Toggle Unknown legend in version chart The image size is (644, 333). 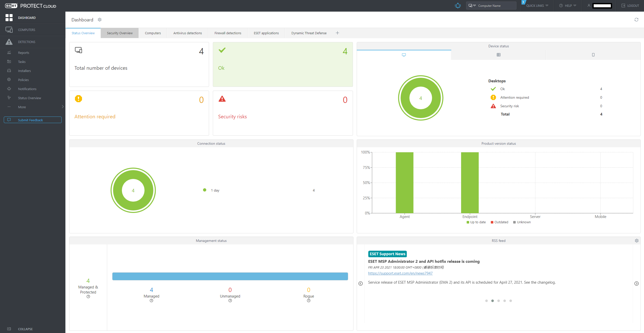(x=522, y=222)
